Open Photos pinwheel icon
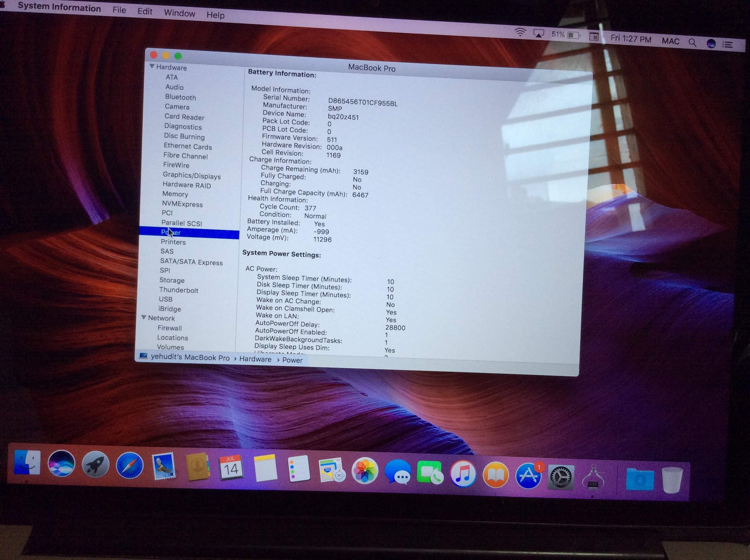750x560 pixels. pyautogui.click(x=365, y=471)
